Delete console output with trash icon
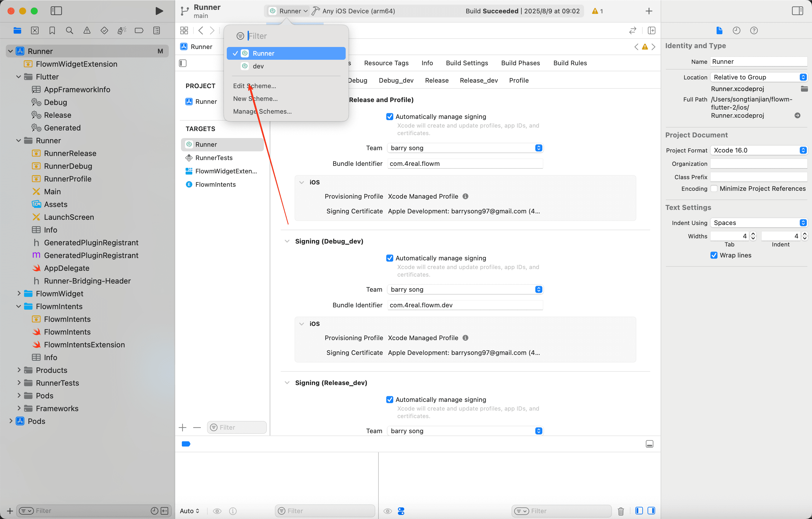This screenshot has height=519, width=812. coord(621,511)
